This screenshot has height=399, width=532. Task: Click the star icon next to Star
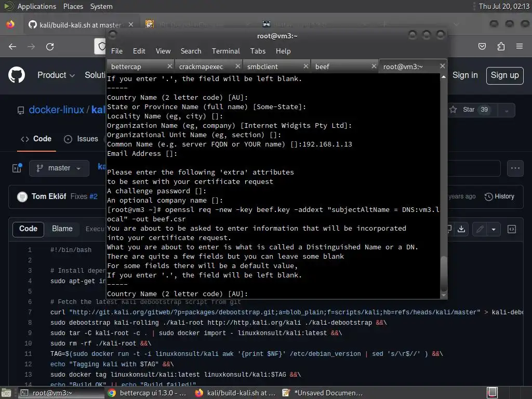pos(453,109)
